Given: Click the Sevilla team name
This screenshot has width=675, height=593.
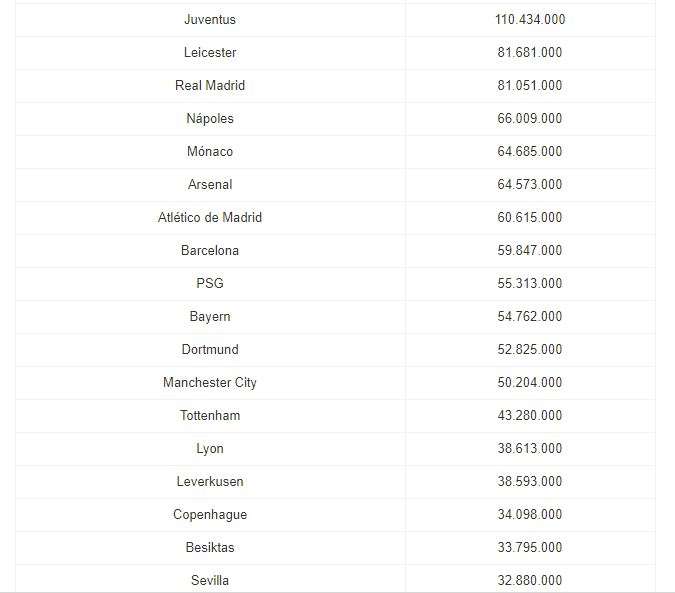Looking at the screenshot, I should tap(210, 580).
